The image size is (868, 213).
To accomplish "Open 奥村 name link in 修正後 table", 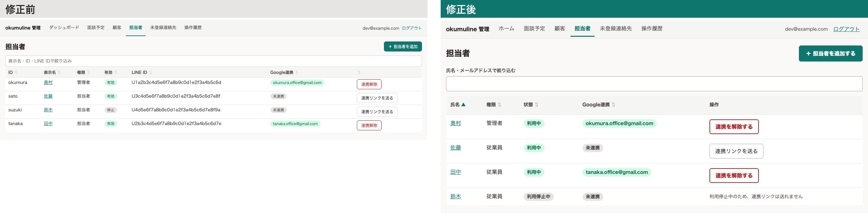I will coord(456,123).
